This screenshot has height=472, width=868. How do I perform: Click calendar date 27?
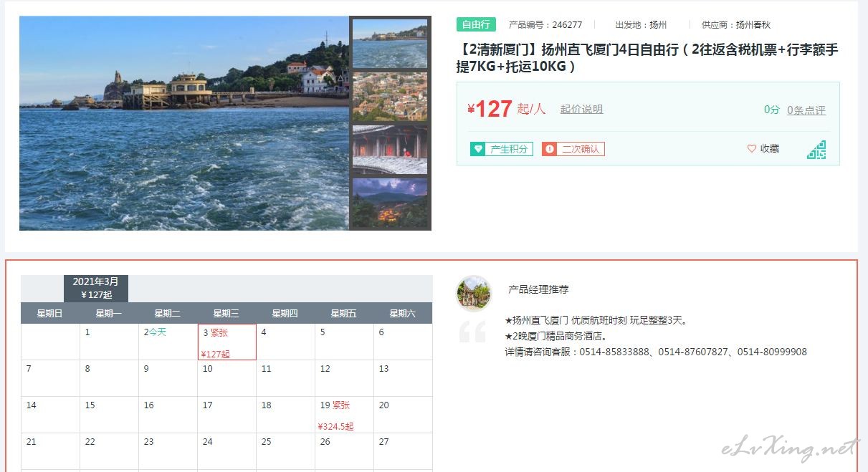point(404,452)
